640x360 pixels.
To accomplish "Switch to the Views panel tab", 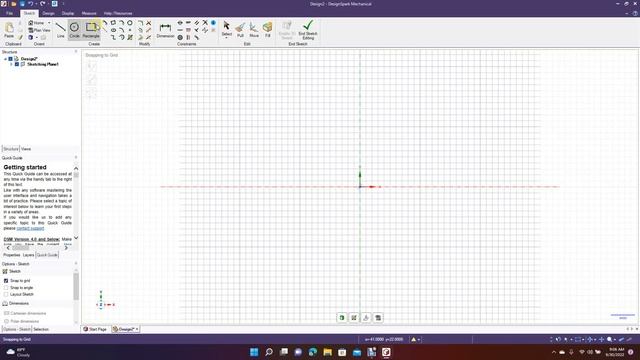I will 26,149.
